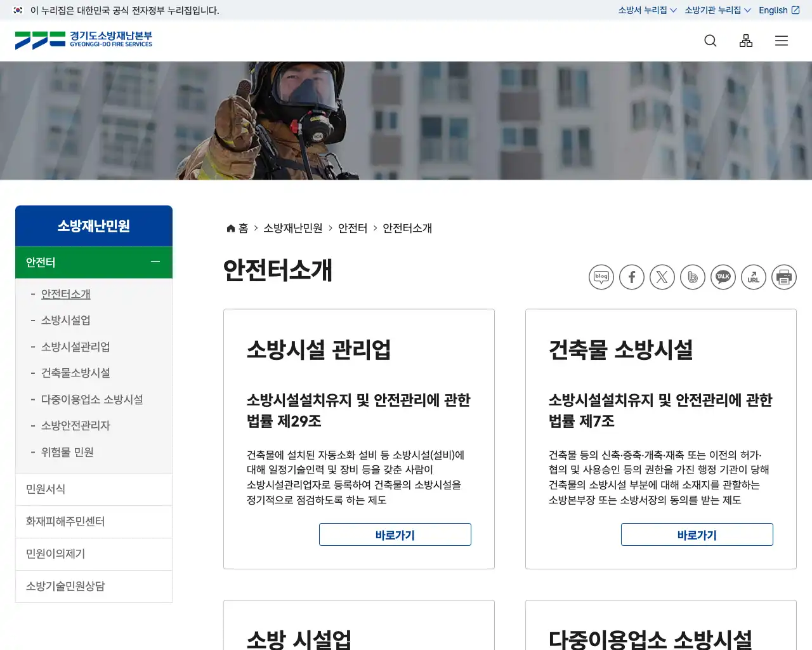Open 화재피해주민센터 sidebar menu
This screenshot has width=812, height=650.
tap(94, 522)
